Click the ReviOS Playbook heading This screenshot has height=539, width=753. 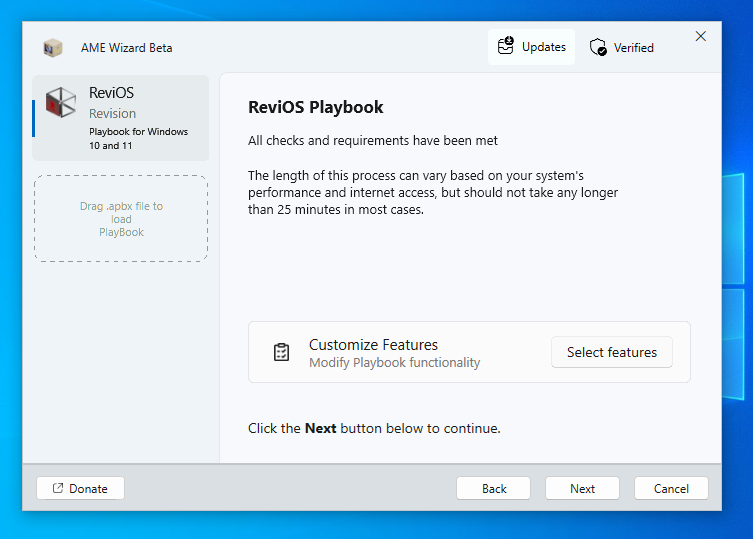tap(316, 107)
